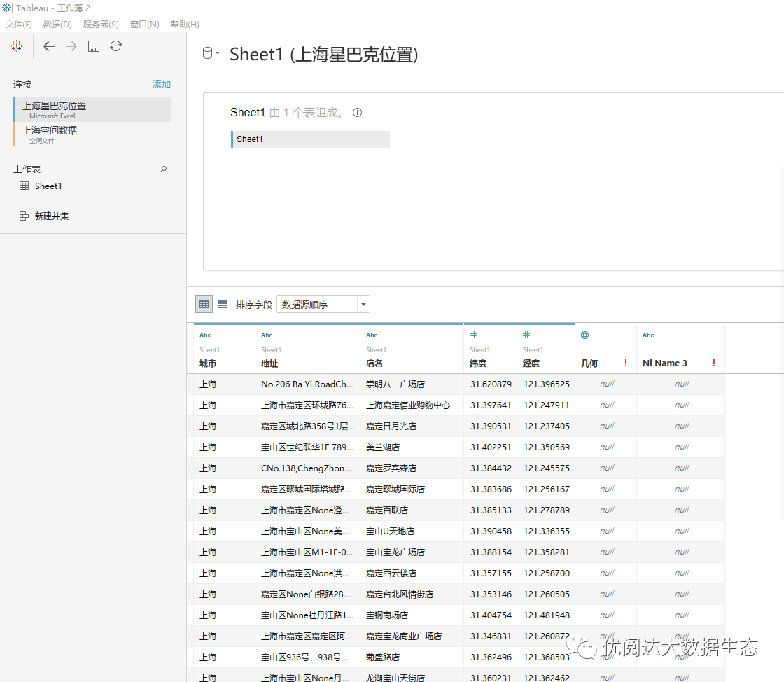This screenshot has width=784, height=682.
Task: Click the Tableau start page logo icon
Action: click(17, 46)
